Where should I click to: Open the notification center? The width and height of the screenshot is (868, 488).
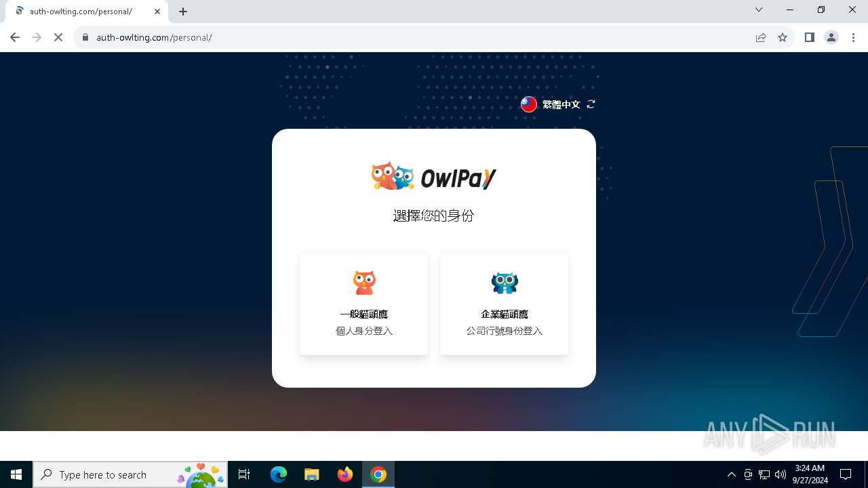846,474
